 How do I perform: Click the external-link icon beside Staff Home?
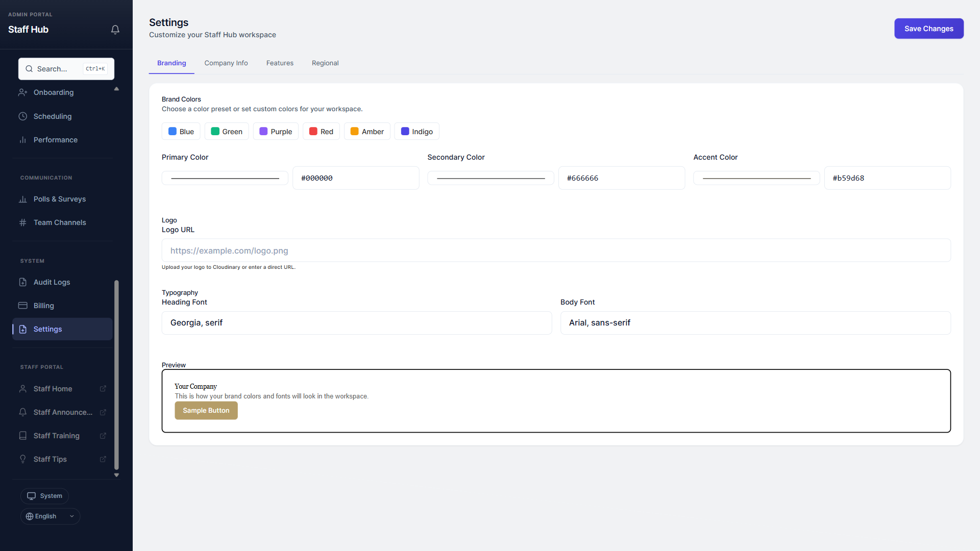103,388
